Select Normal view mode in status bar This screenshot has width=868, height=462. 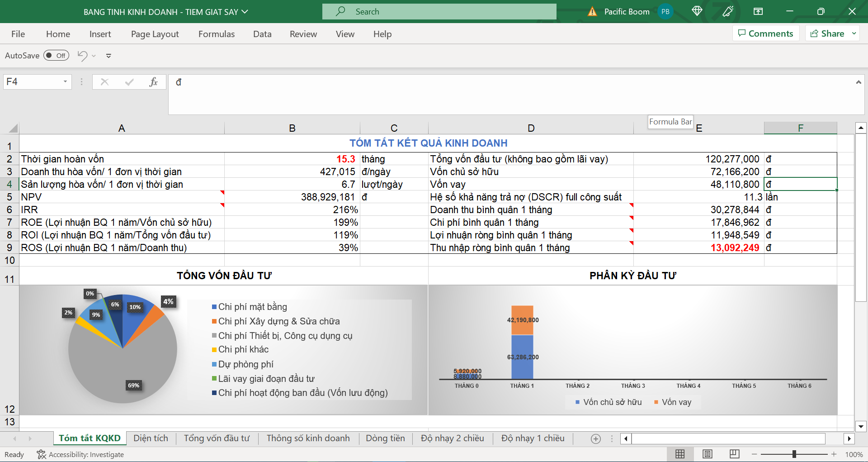[x=680, y=454]
